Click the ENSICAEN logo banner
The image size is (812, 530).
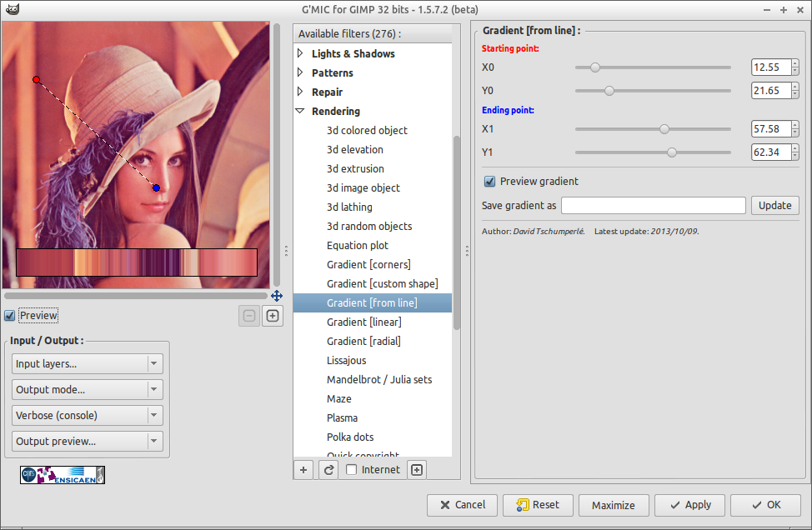[63, 475]
